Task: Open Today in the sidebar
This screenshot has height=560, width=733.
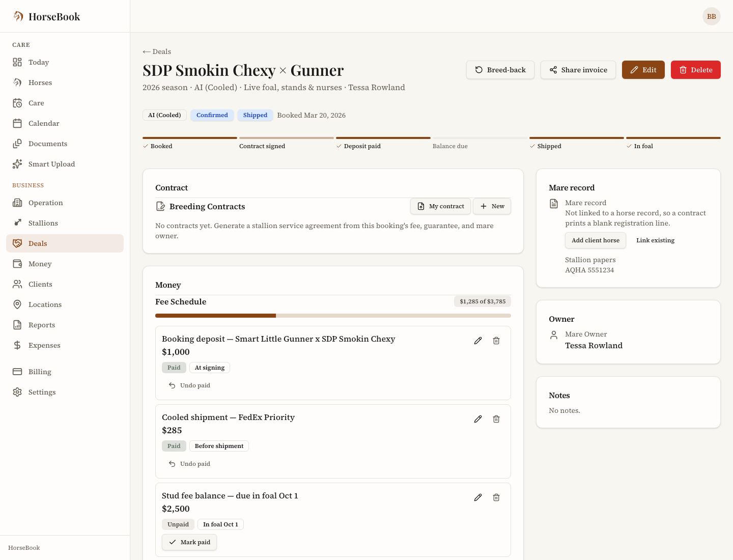Action: tap(65, 62)
